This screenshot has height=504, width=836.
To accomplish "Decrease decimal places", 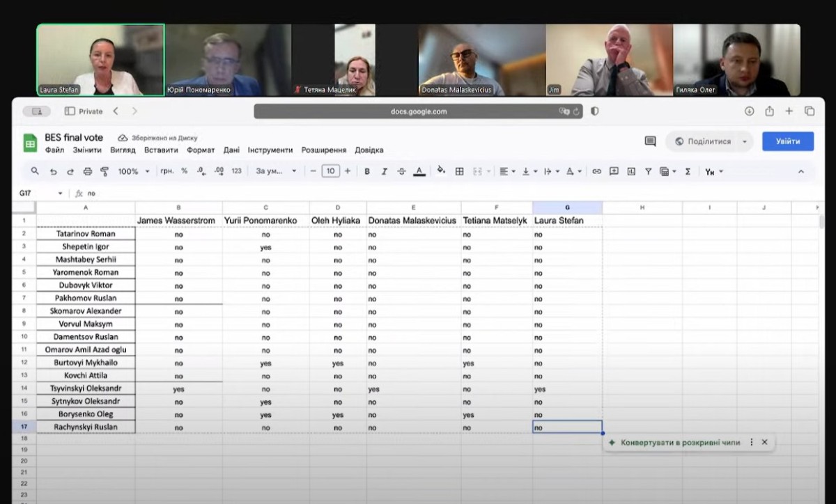I will (x=201, y=171).
